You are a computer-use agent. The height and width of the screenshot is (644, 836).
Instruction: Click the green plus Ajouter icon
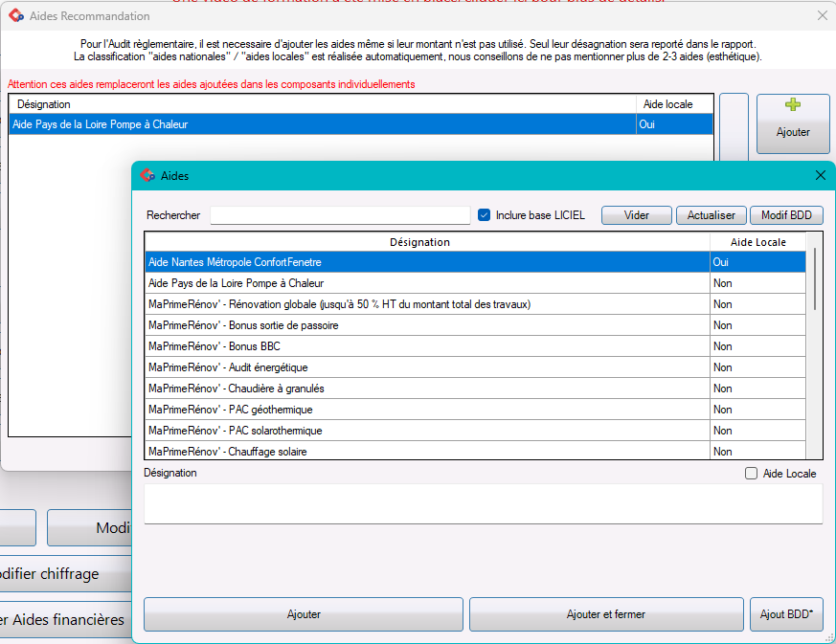[x=793, y=104]
